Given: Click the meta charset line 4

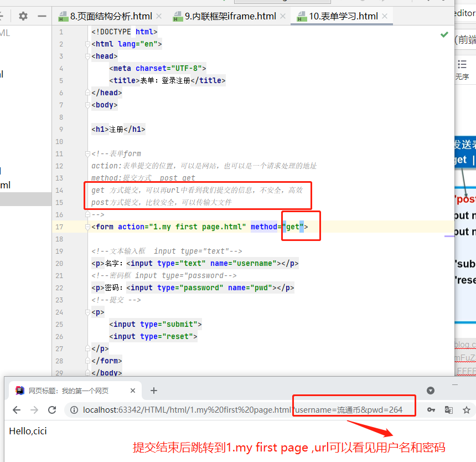Looking at the screenshot, I should [x=158, y=68].
